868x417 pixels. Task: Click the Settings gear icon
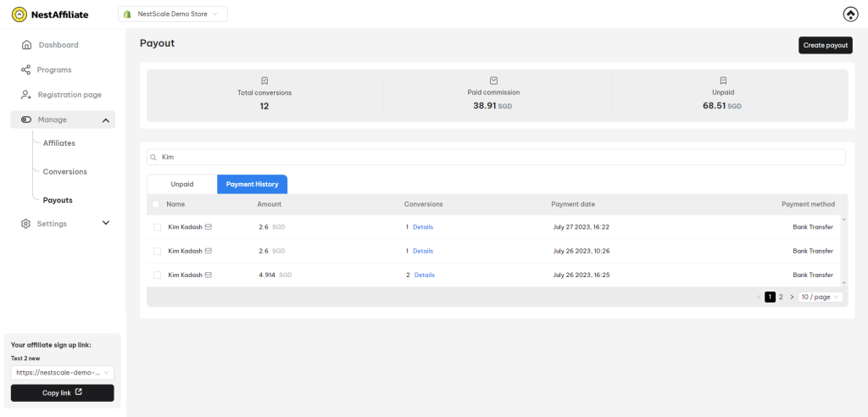25,224
